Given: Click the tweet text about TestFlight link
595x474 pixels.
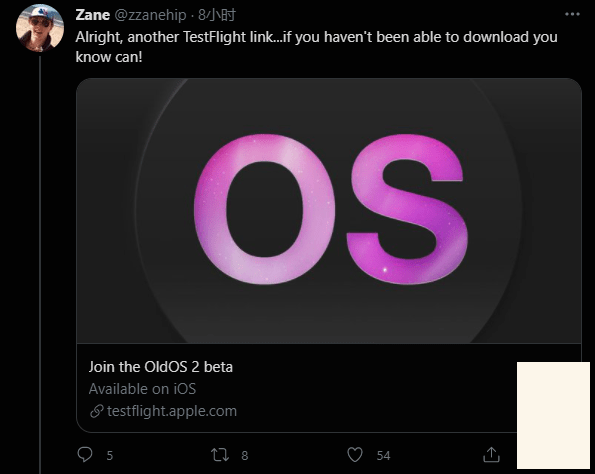Looking at the screenshot, I should coord(316,47).
